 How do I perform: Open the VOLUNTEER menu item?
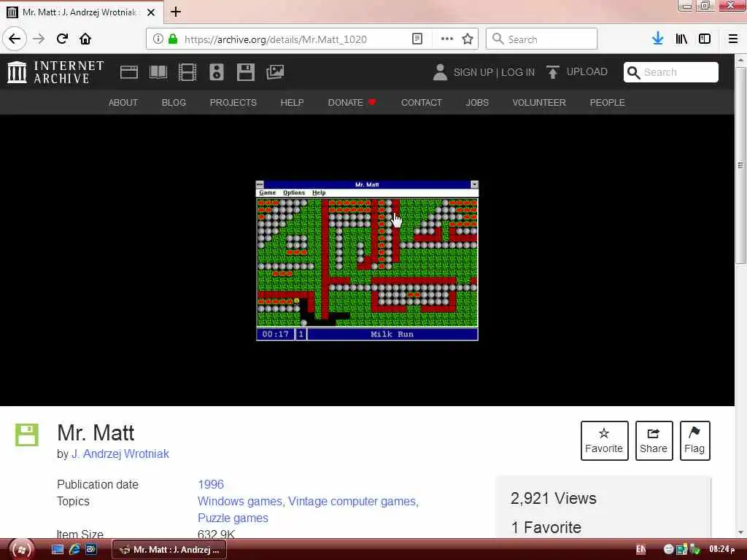point(539,102)
